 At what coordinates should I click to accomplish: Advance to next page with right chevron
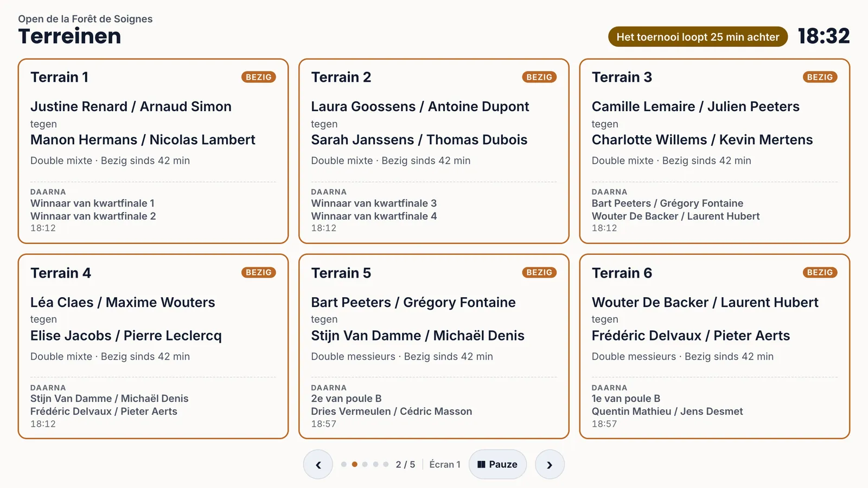550,464
